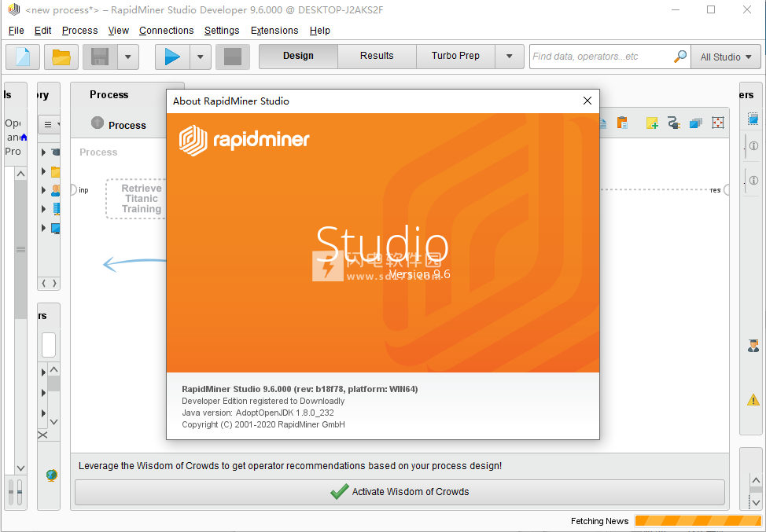Click the home icon in the left panel
Image resolution: width=766 pixels, height=532 pixels.
click(24, 138)
